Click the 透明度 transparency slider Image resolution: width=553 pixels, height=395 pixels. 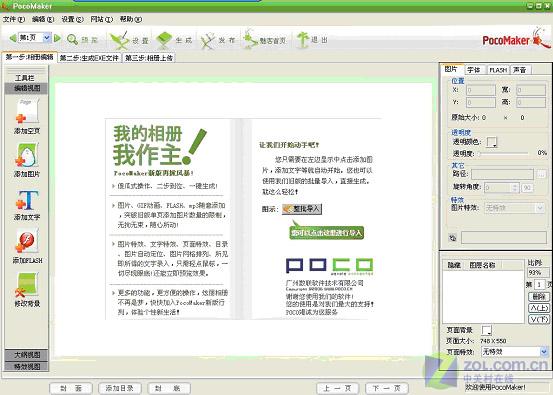coord(504,153)
